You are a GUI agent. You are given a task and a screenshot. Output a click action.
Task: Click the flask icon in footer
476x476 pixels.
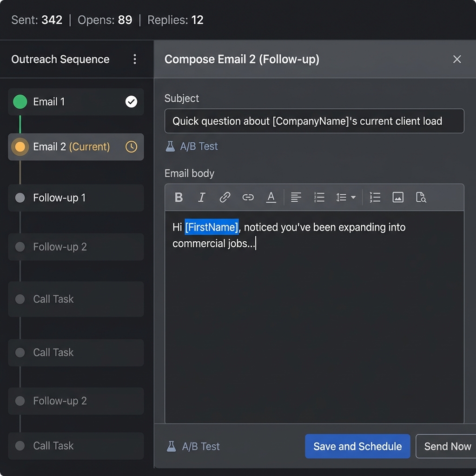[172, 446]
